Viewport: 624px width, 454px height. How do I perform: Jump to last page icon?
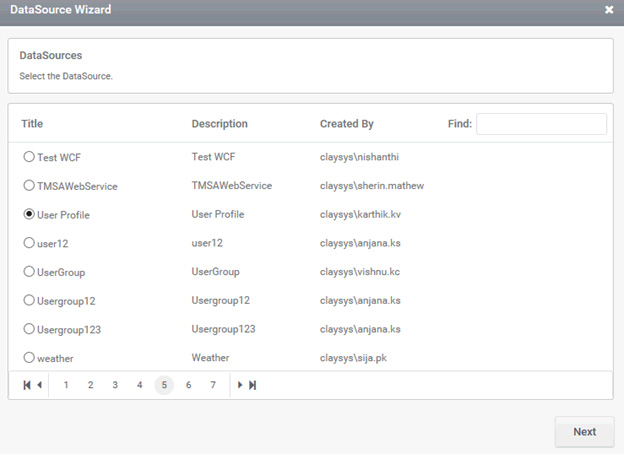point(252,385)
